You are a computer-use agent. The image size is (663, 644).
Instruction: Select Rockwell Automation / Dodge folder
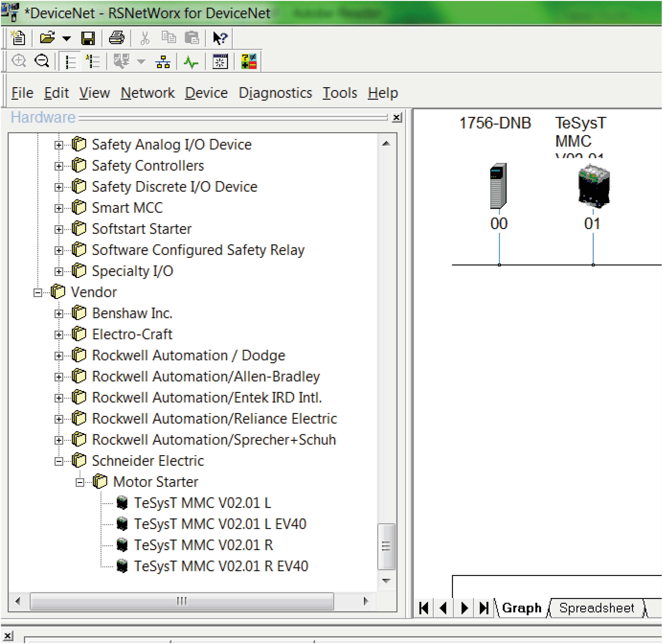(x=188, y=356)
